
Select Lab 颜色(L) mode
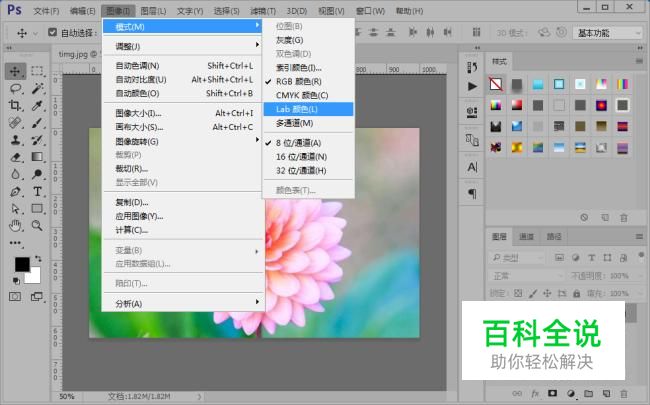click(308, 109)
